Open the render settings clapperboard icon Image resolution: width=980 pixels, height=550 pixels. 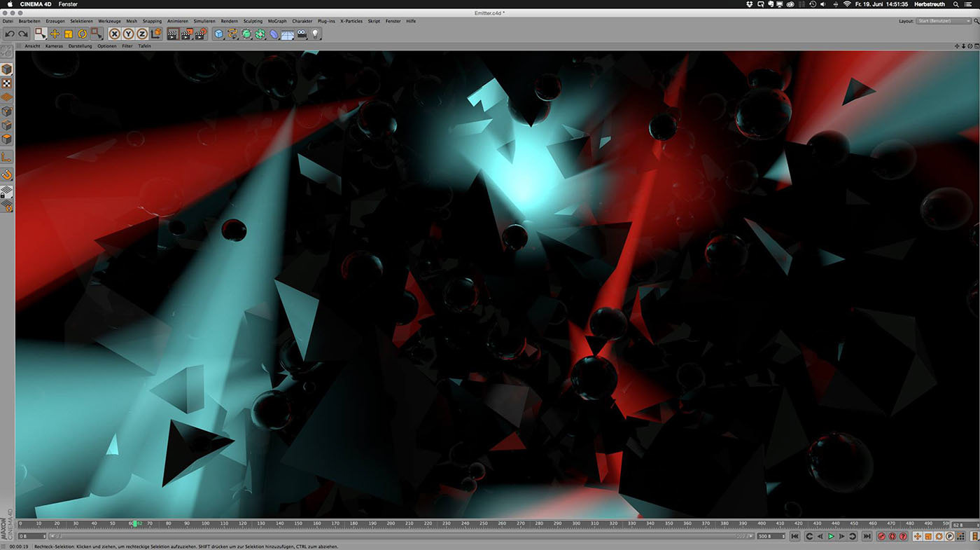click(x=200, y=34)
